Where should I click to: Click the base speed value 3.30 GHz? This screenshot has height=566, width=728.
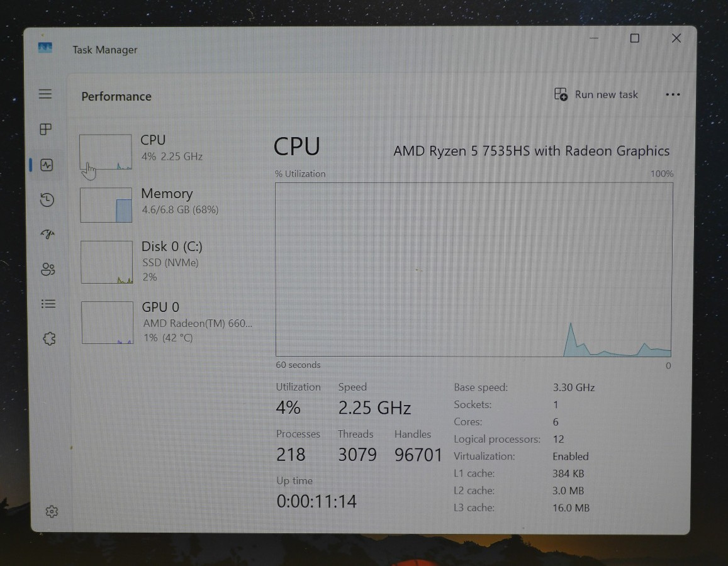pyautogui.click(x=574, y=387)
